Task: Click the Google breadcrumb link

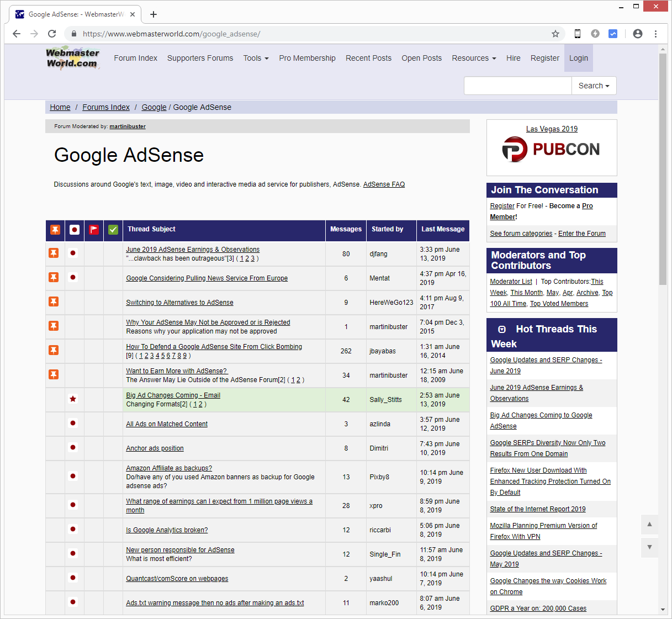Action: 154,107
